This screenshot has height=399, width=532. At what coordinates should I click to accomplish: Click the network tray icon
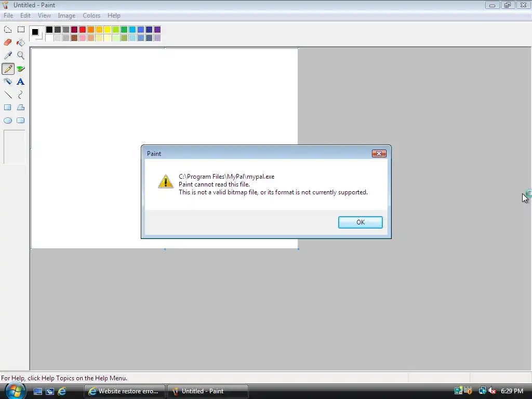(x=482, y=391)
